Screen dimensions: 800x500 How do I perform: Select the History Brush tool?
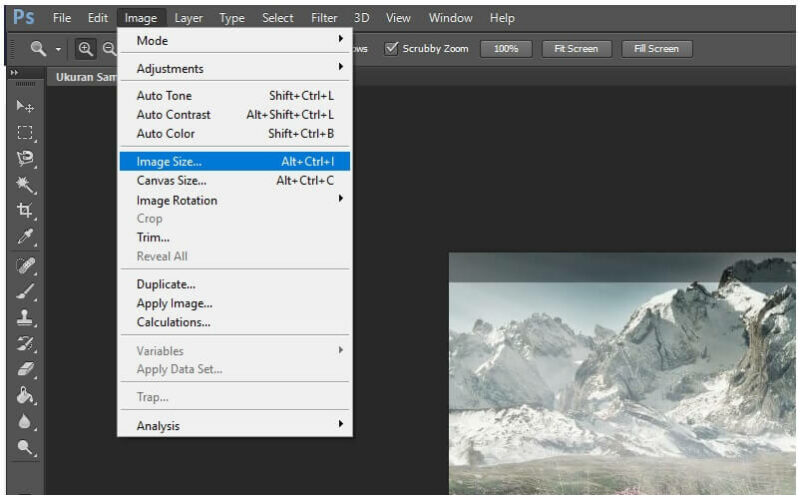point(24,344)
